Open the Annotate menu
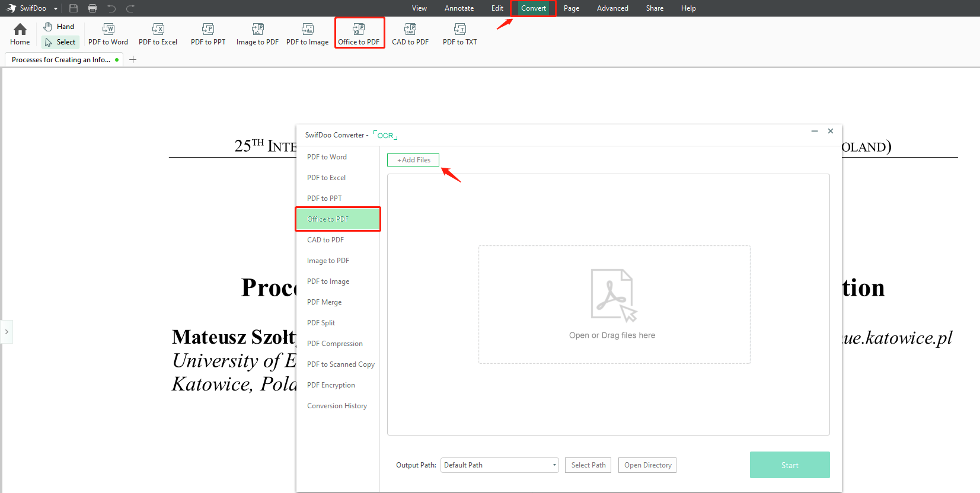Image resolution: width=980 pixels, height=493 pixels. point(459,8)
